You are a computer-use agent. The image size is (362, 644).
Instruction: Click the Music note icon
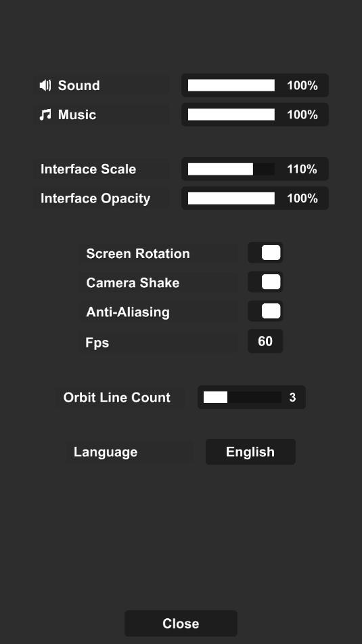[x=45, y=114]
